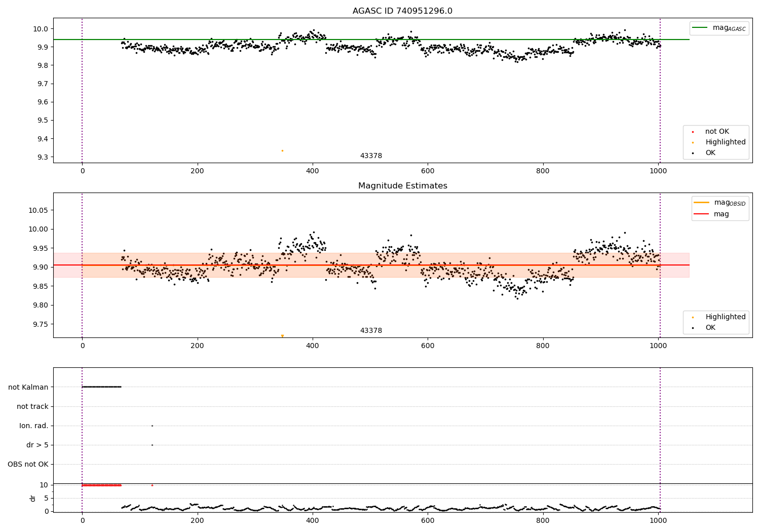Select the single point on Ion. rad. row
The image size is (760, 532).
click(152, 426)
